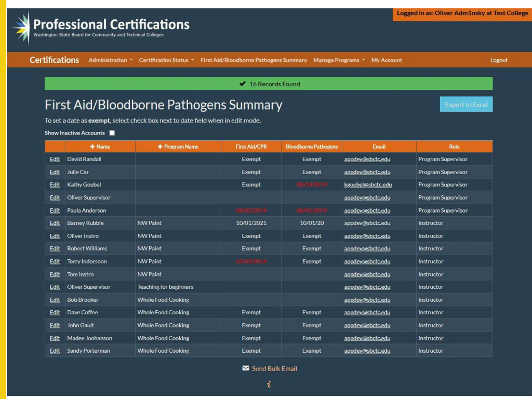This screenshot has width=532, height=399.
Task: Click the Export to Excel button
Action: coord(466,104)
